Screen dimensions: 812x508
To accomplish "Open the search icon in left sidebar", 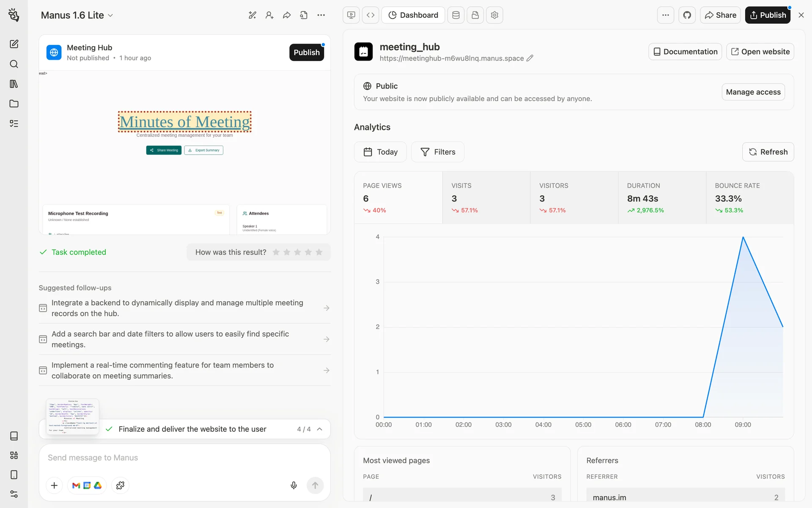I will pos(14,64).
